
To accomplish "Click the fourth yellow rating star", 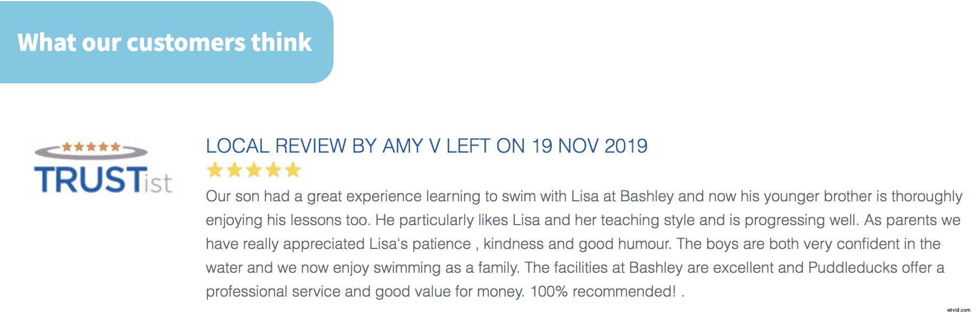I will tap(273, 170).
